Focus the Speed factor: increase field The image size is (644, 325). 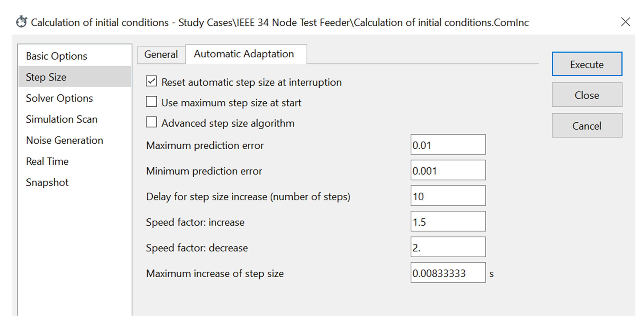(x=448, y=222)
